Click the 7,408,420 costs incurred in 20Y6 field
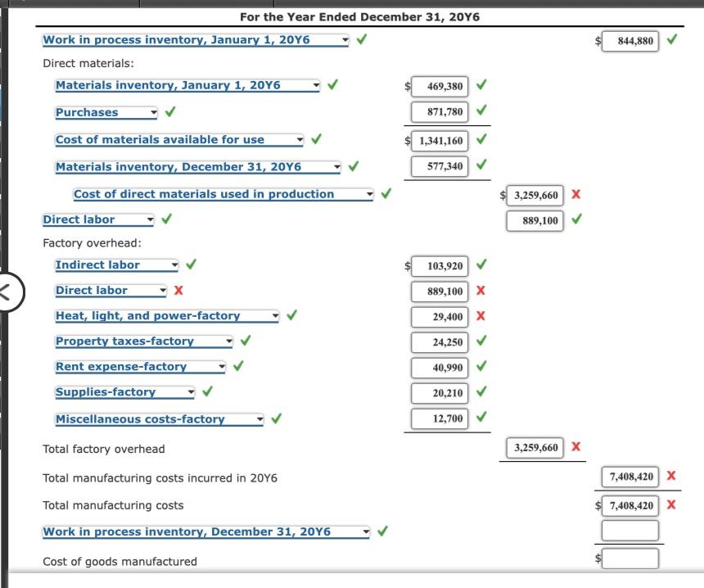 click(630, 477)
